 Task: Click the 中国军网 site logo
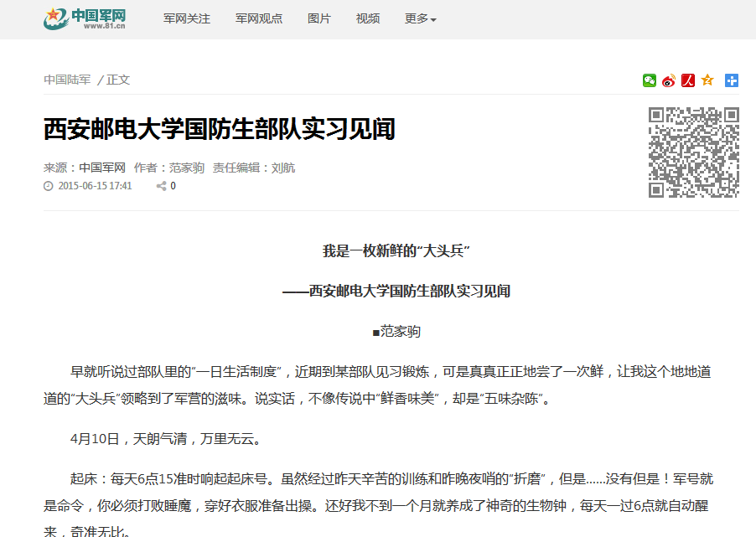click(85, 18)
